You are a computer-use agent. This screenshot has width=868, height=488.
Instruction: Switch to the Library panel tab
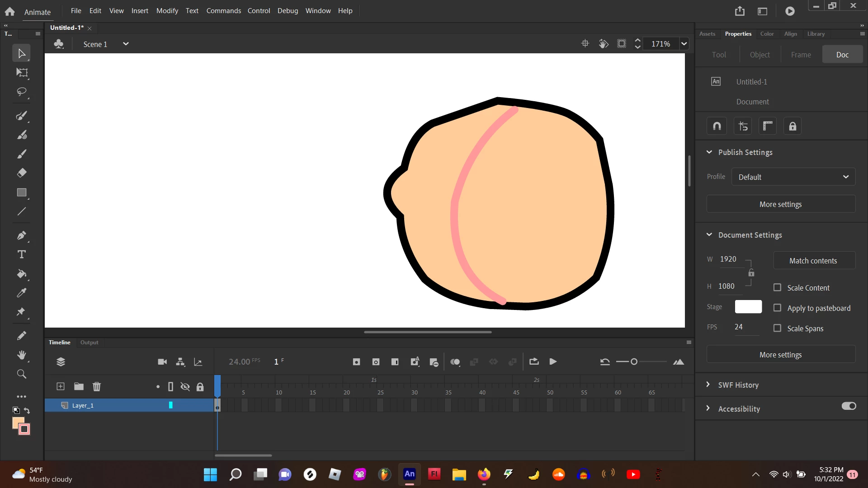pyautogui.click(x=816, y=34)
